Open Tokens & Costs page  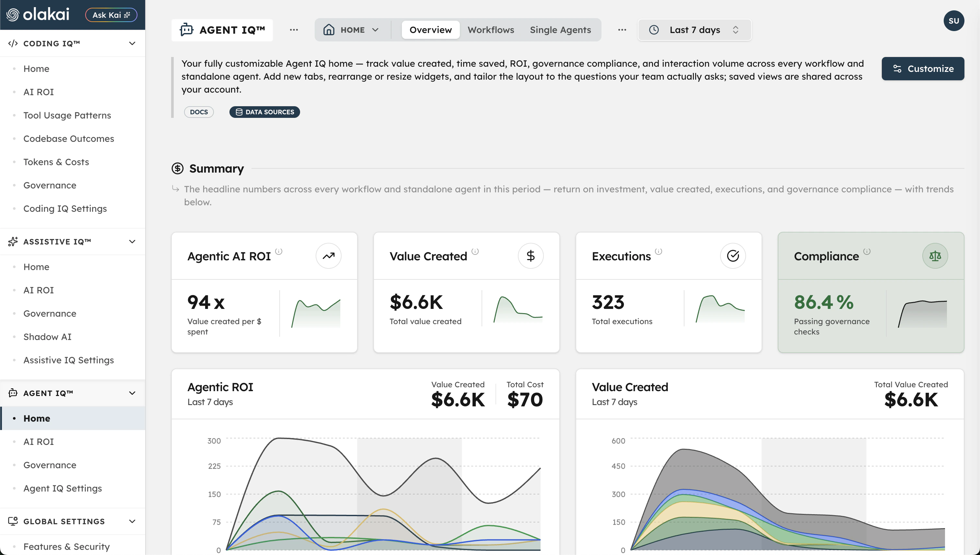(x=56, y=162)
